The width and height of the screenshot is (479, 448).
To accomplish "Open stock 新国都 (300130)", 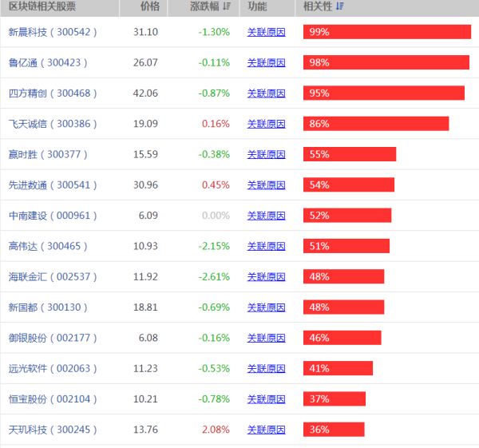I will (x=48, y=307).
